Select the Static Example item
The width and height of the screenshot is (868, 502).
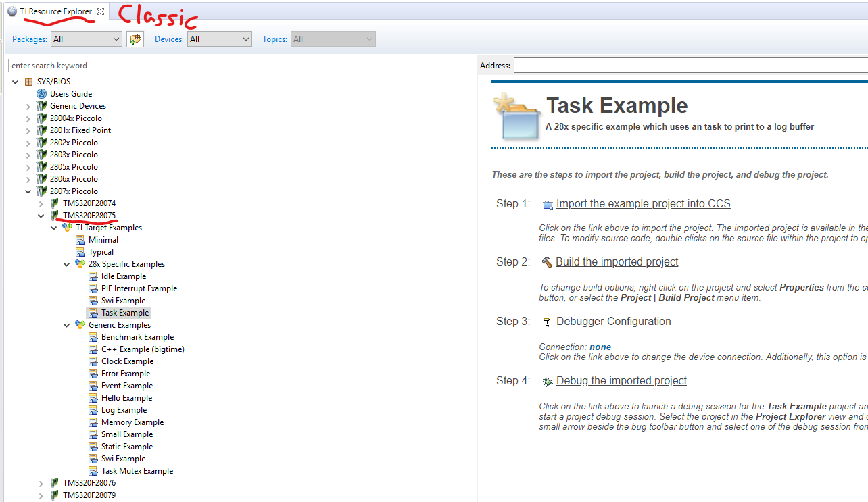tap(127, 447)
